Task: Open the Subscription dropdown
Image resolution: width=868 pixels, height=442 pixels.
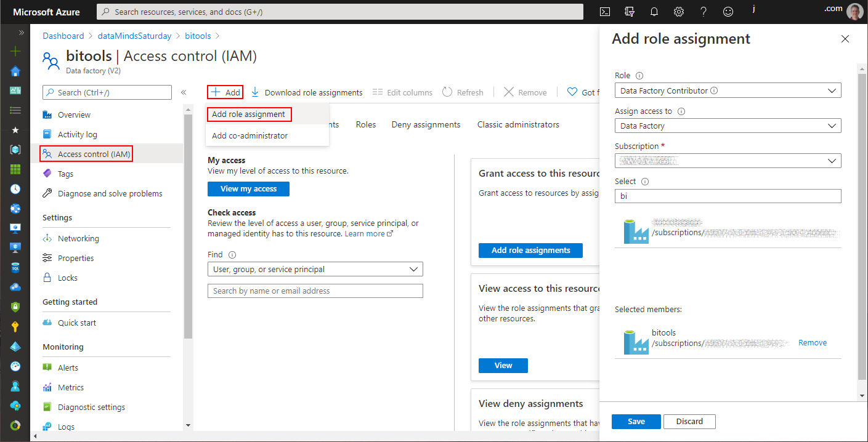Action: pos(728,160)
